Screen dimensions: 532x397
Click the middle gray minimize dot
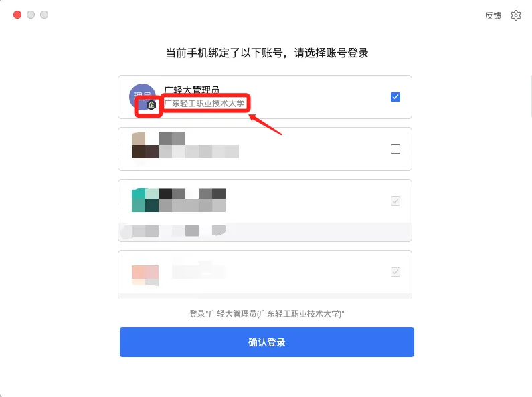click(x=31, y=15)
